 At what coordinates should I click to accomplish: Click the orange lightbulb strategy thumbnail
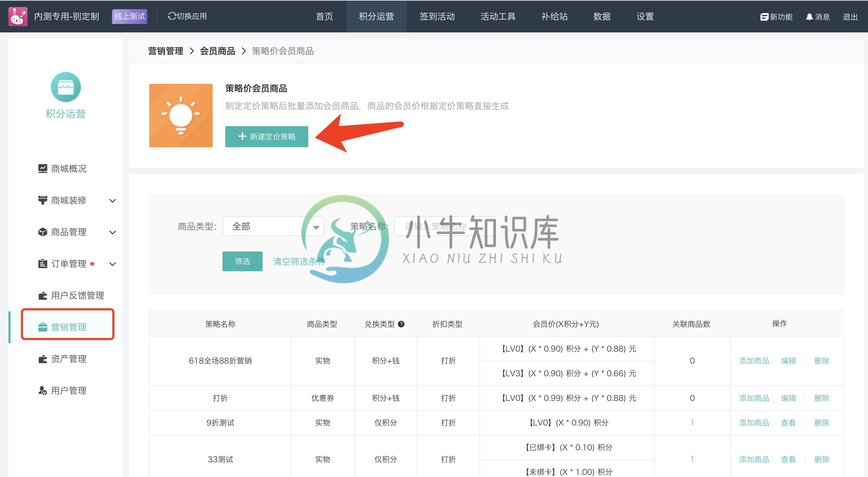point(181,116)
